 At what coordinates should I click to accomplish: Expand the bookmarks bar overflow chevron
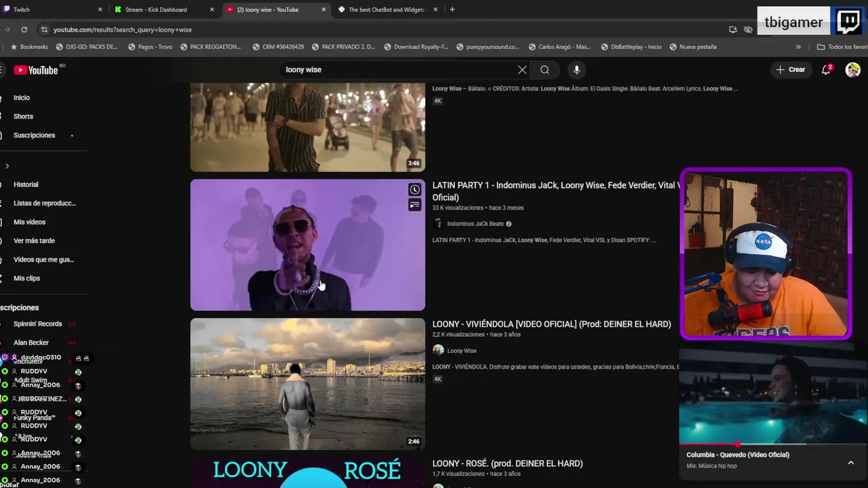click(798, 47)
